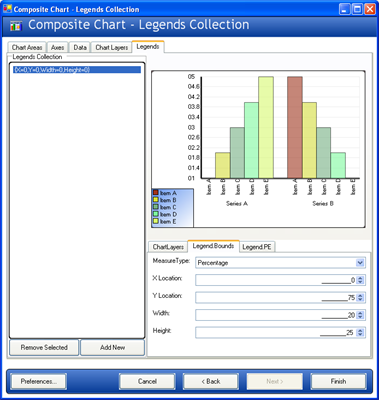Go back with the Back button

click(x=211, y=381)
